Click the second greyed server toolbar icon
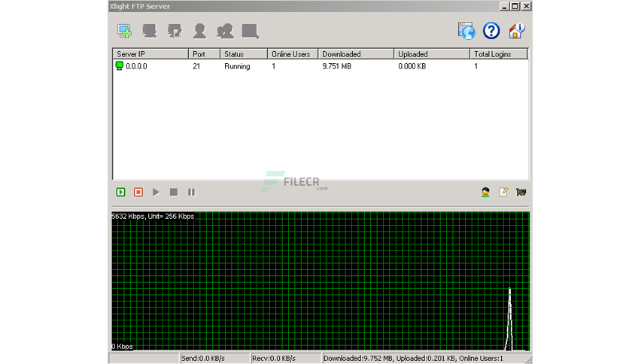629x364 pixels. pos(150,31)
